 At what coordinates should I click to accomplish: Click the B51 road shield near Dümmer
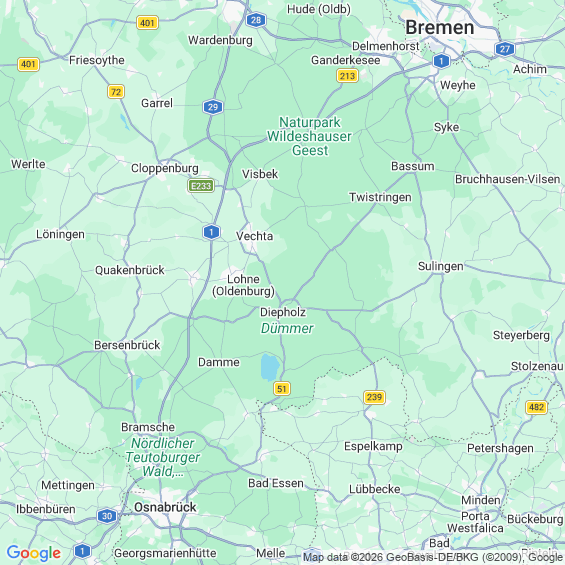(x=282, y=389)
